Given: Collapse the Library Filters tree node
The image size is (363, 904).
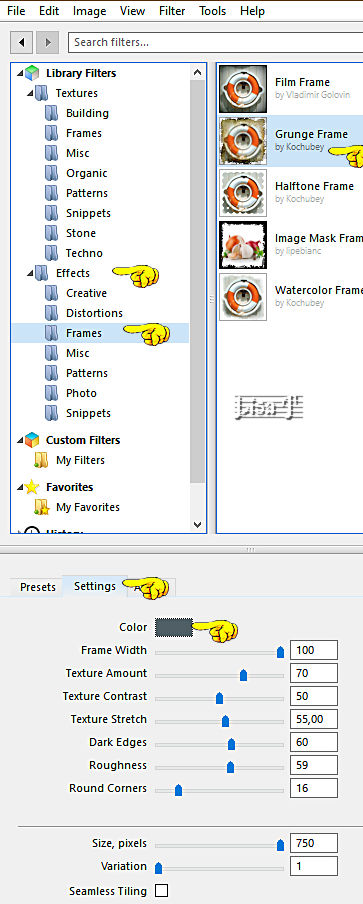Looking at the screenshot, I should (20, 74).
